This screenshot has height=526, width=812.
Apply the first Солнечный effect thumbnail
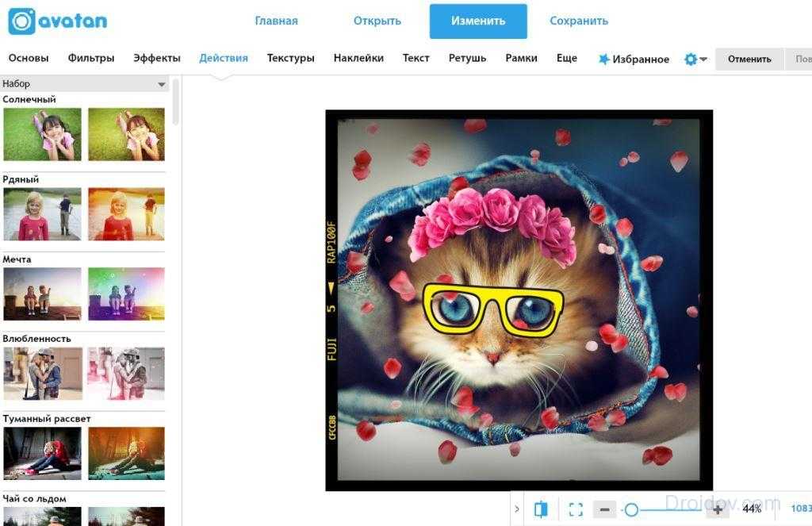point(42,134)
